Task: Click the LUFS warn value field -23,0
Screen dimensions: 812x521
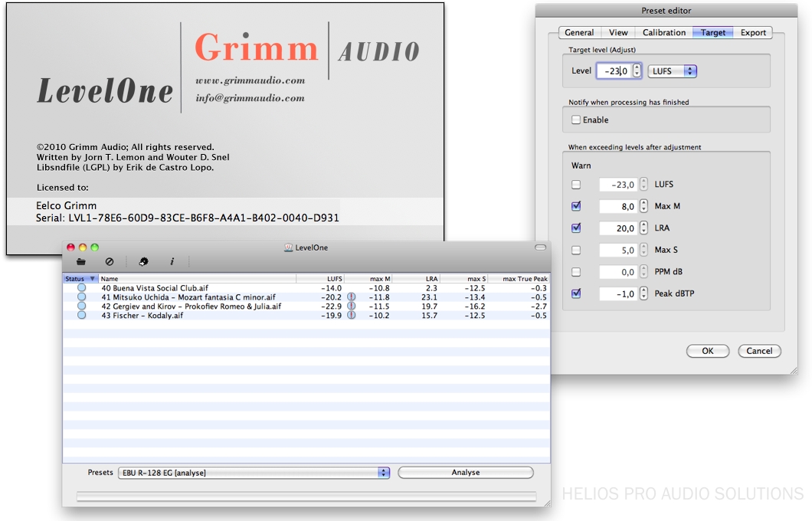Action: (x=619, y=185)
